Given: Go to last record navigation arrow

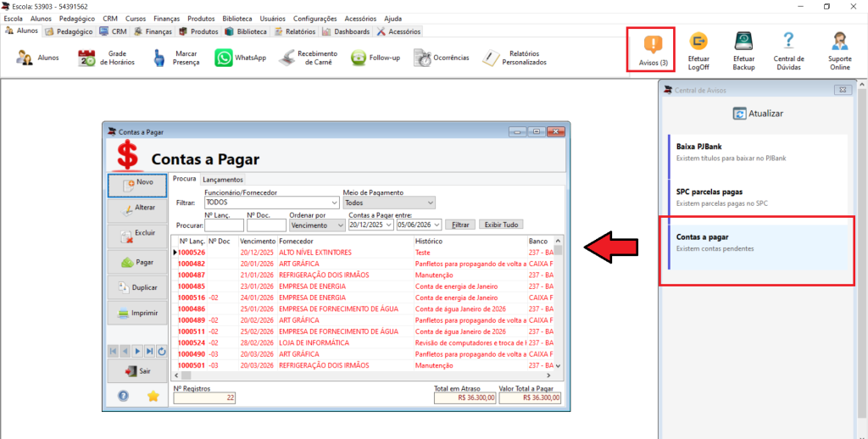Looking at the screenshot, I should pos(149,351).
